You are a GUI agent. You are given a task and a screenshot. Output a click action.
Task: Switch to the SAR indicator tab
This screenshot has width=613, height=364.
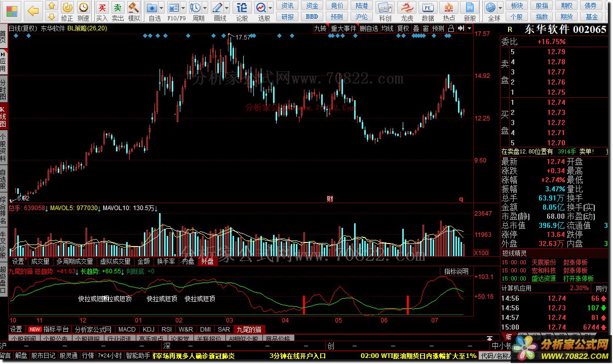(223, 329)
